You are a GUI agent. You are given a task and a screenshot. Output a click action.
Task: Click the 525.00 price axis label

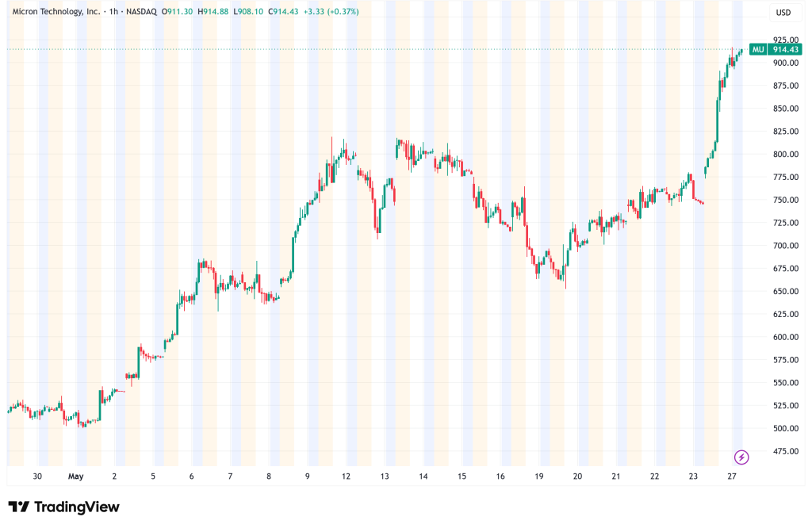click(786, 405)
